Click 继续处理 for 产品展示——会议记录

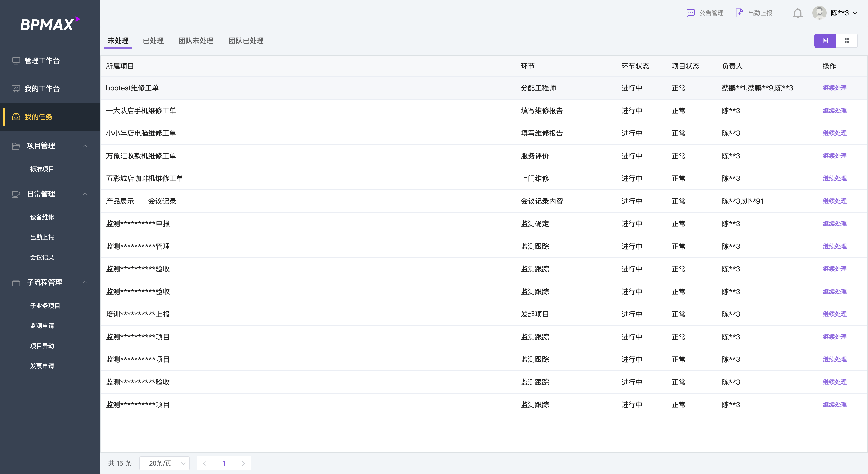coord(835,201)
